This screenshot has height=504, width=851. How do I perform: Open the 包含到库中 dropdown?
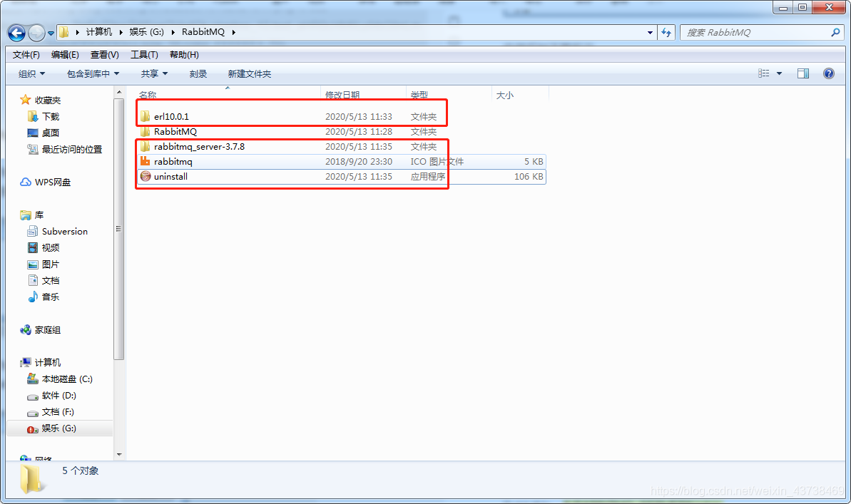click(93, 74)
